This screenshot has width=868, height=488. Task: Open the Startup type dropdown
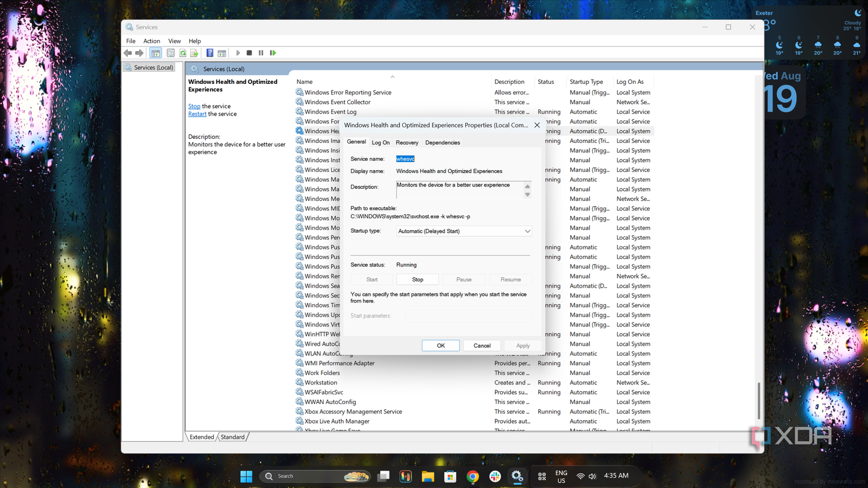pyautogui.click(x=464, y=231)
